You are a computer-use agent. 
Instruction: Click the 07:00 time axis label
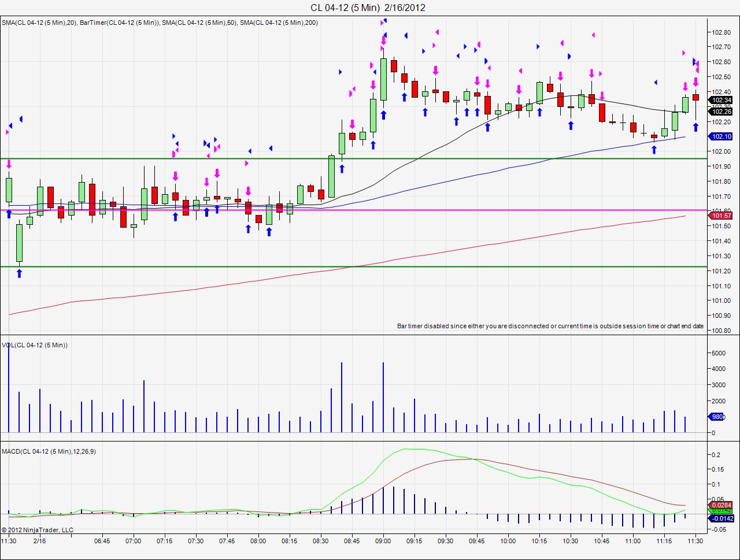click(x=134, y=541)
